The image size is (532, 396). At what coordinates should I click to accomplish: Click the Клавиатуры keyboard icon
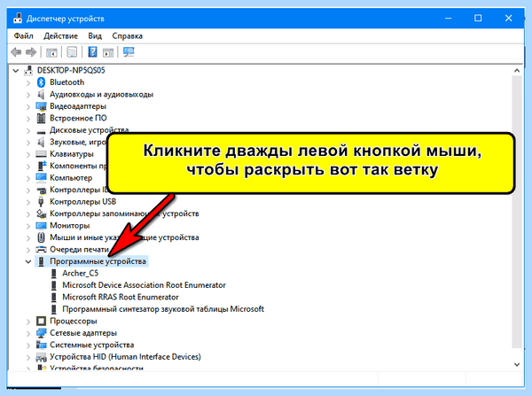click(41, 154)
